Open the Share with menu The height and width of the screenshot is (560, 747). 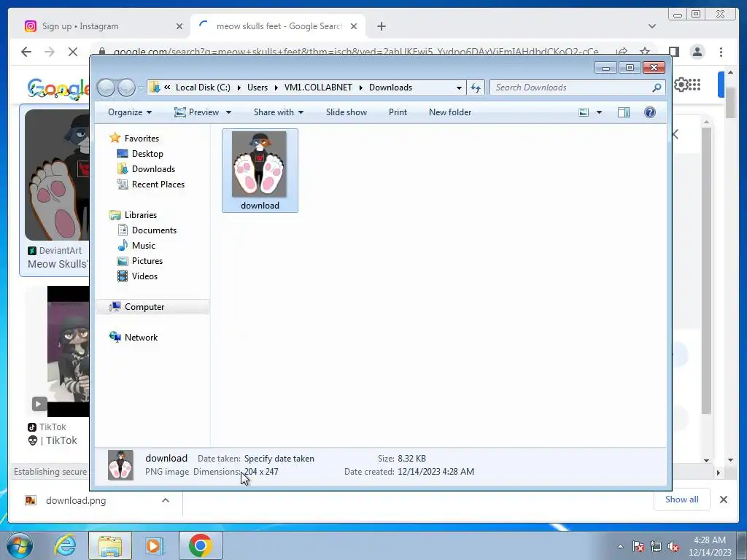point(279,112)
